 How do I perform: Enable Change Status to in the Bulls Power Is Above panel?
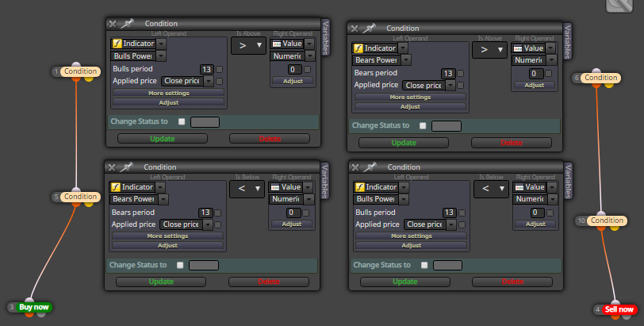[x=182, y=121]
